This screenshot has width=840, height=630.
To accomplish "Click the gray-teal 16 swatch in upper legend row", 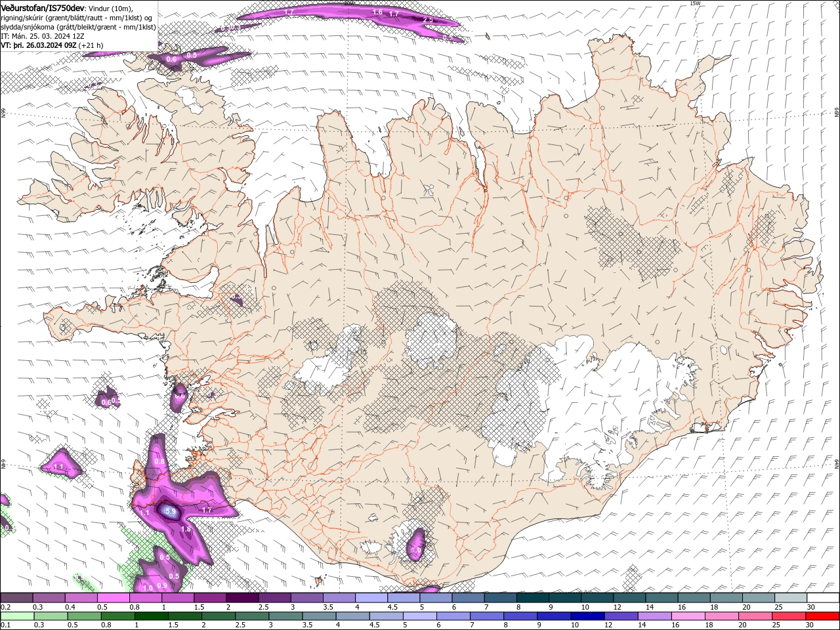I will coord(694,598).
